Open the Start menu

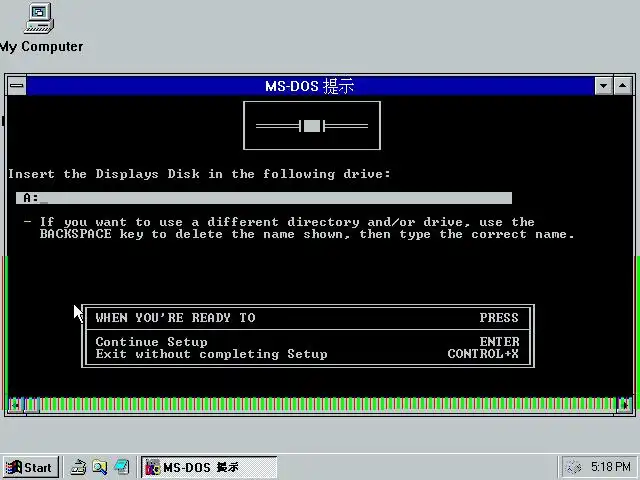click(31, 467)
